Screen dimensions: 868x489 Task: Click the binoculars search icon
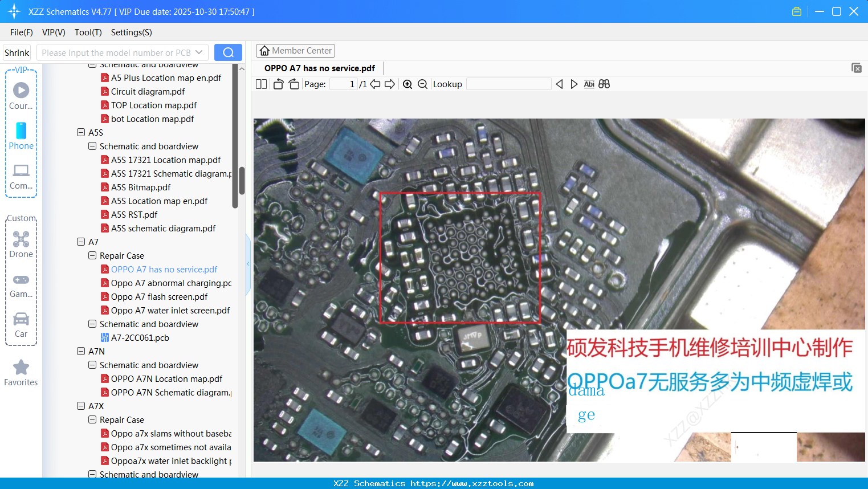click(x=604, y=84)
